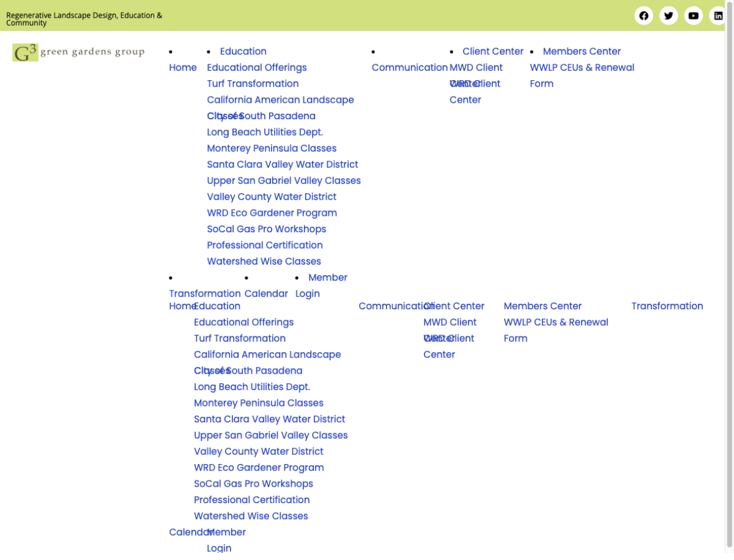The width and height of the screenshot is (734, 560).
Task: Open City of South Pasadena in bulleted menu
Action: coord(261,116)
